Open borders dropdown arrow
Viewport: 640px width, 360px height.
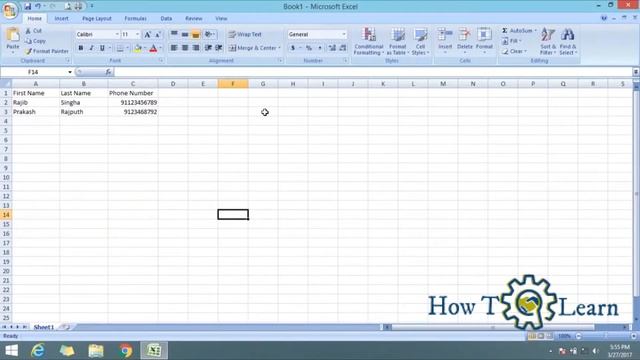click(127, 48)
